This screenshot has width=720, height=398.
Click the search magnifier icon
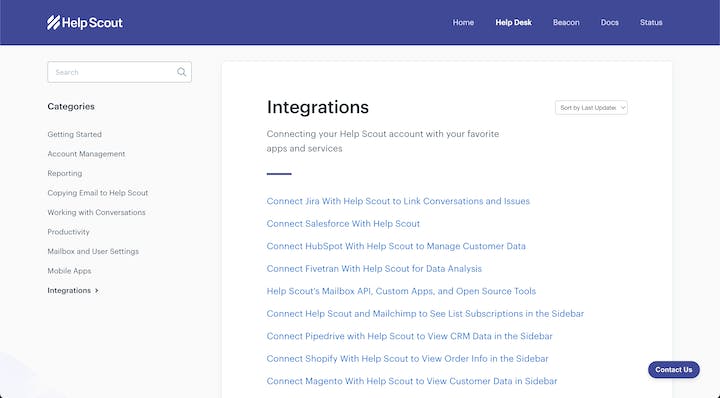click(x=181, y=72)
